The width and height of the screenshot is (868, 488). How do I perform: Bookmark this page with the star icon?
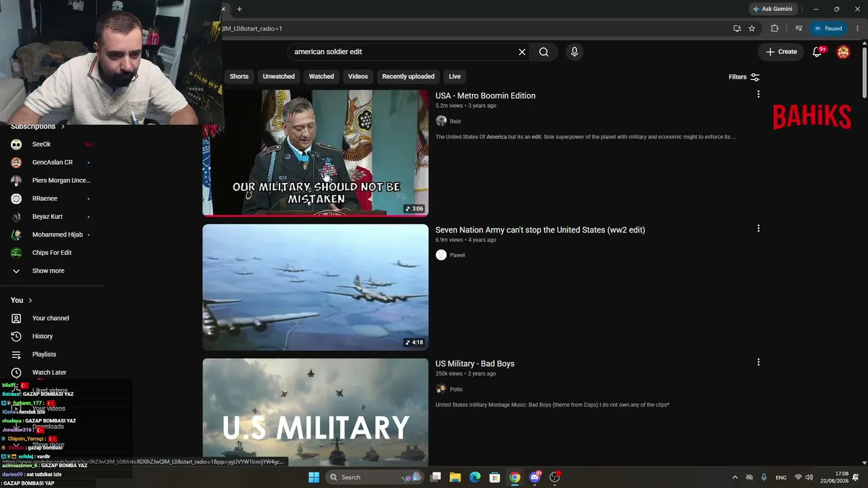752,28
